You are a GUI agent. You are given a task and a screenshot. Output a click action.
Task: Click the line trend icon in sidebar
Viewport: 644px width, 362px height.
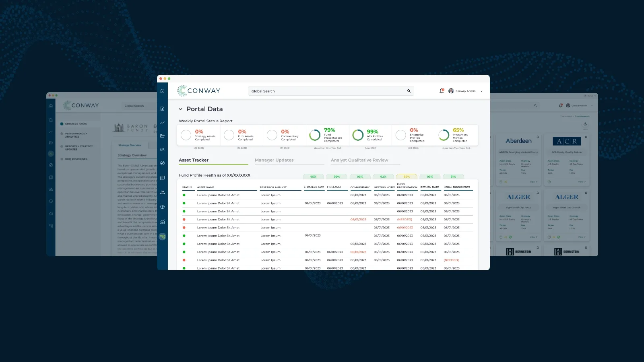coord(162,123)
